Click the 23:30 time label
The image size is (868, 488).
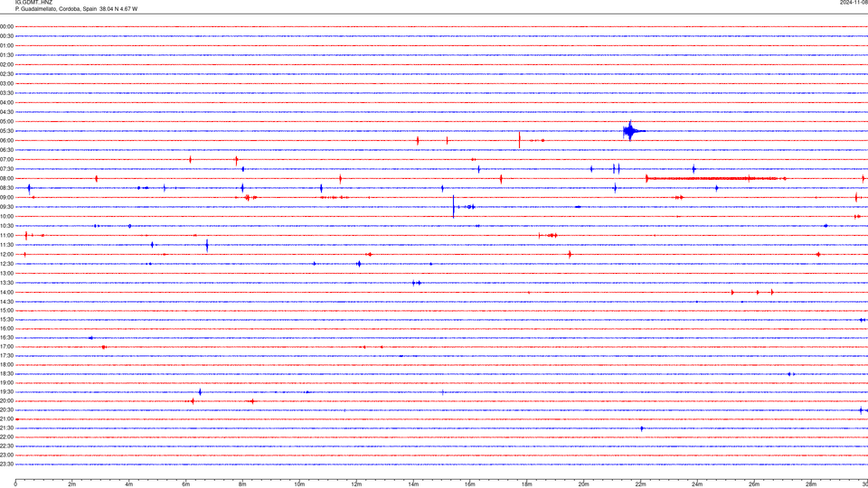[6, 465]
